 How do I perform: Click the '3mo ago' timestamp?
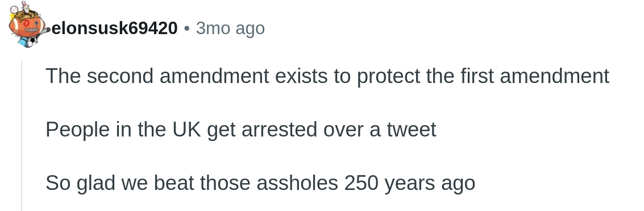click(230, 29)
